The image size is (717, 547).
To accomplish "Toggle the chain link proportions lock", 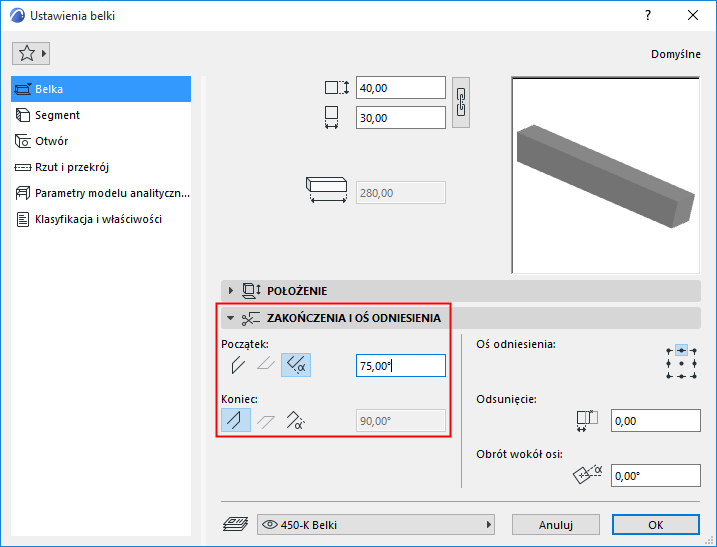I will point(461,102).
